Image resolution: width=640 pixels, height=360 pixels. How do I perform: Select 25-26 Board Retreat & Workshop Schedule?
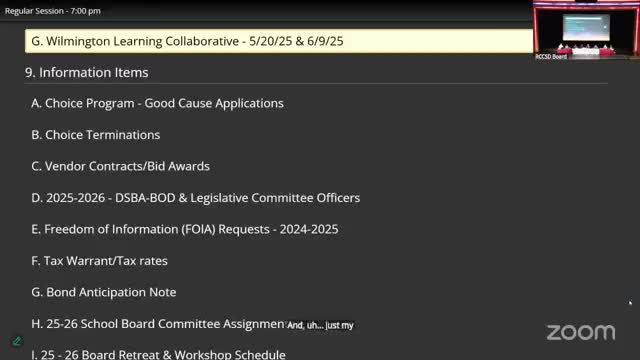point(158,354)
